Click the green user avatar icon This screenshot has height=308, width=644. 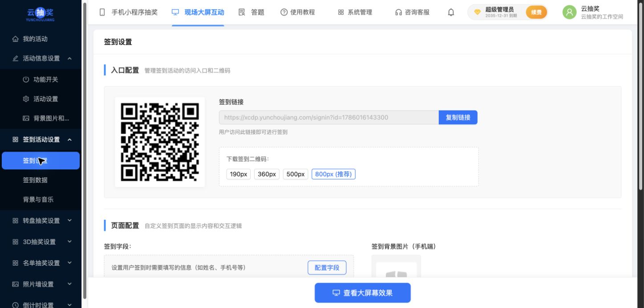[569, 12]
